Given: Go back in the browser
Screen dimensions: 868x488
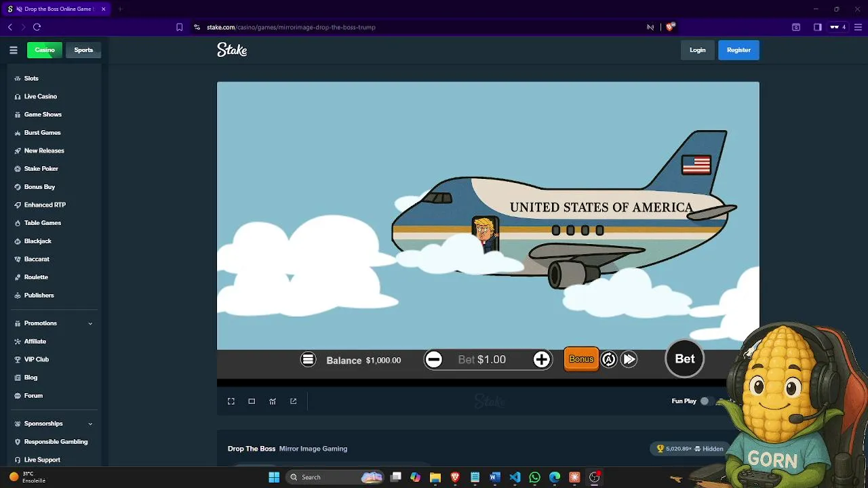Looking at the screenshot, I should (x=10, y=27).
